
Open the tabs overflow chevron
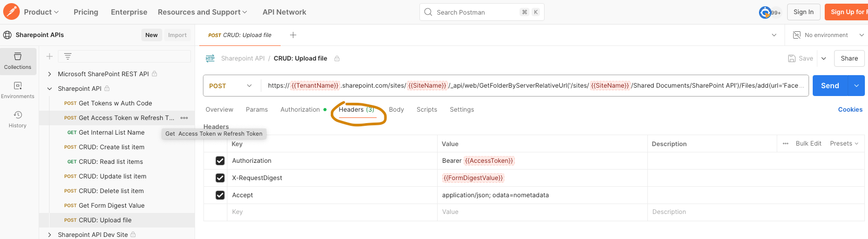click(x=774, y=35)
